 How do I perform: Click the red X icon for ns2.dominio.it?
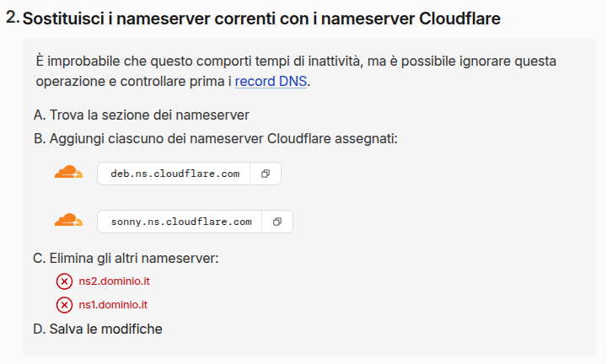coord(64,281)
